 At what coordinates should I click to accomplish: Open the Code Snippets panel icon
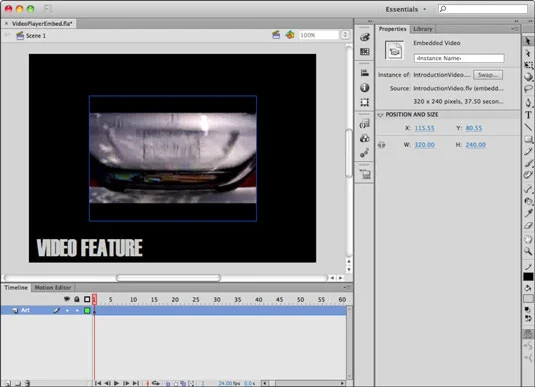pos(365,124)
